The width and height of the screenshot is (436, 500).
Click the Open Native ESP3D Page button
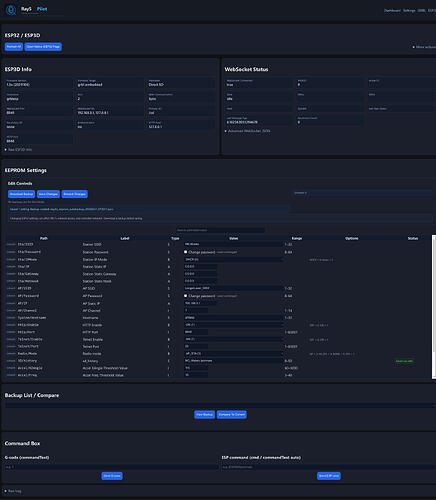coord(43,47)
